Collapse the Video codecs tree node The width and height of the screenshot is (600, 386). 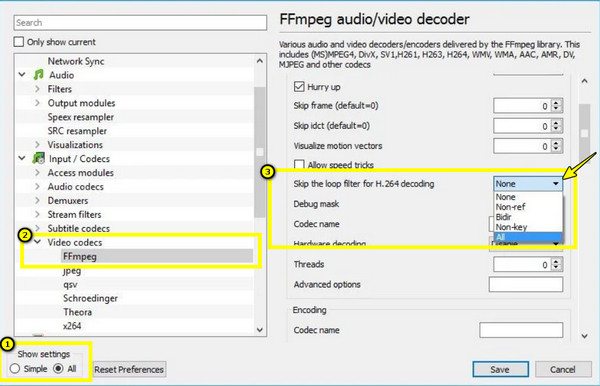click(38, 242)
